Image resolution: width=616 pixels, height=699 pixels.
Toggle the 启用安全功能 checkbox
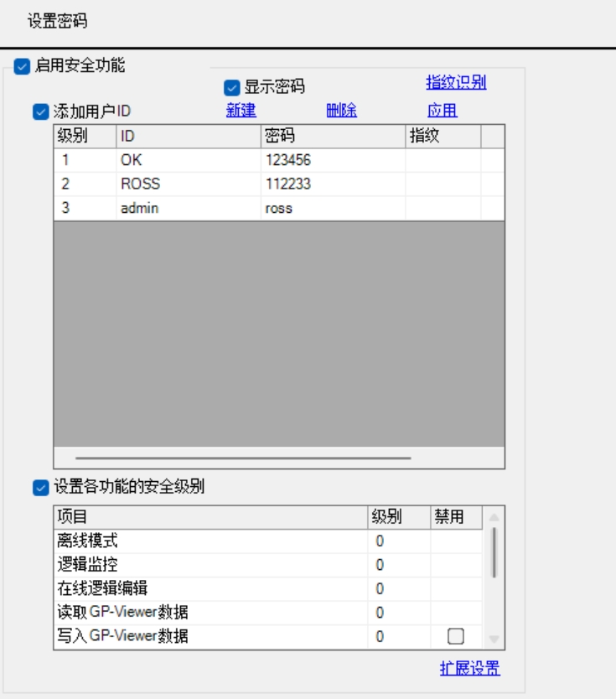click(22, 65)
